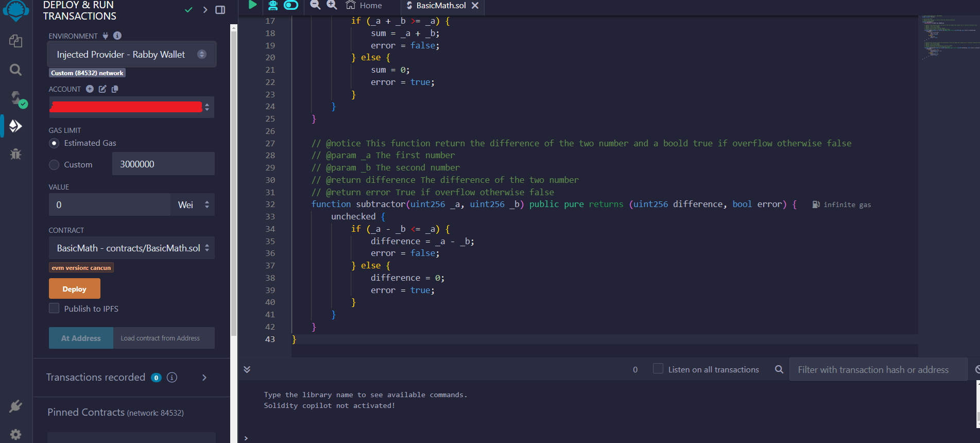The height and width of the screenshot is (443, 980).
Task: Open the File explorer sidebar icon
Action: pos(15,41)
